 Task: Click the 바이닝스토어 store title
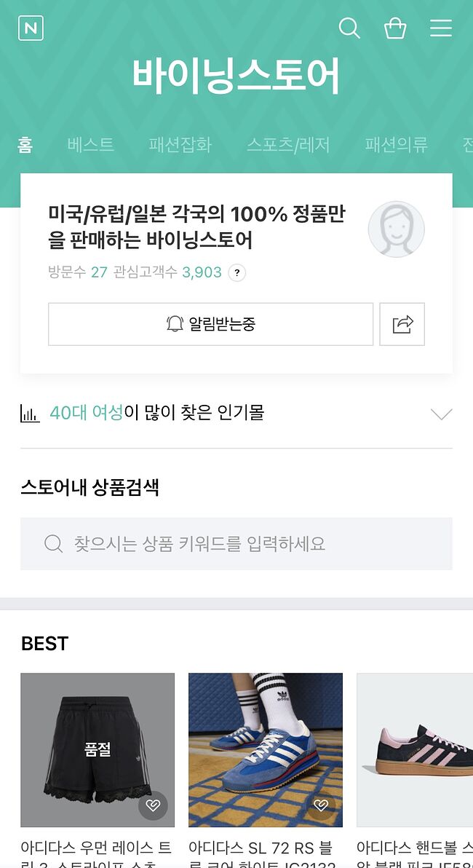pos(236,76)
